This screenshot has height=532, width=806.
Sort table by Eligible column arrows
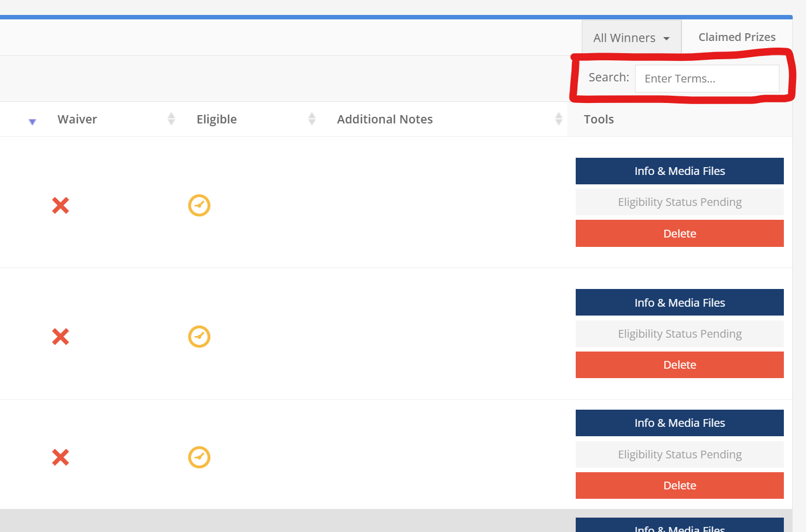(x=312, y=119)
